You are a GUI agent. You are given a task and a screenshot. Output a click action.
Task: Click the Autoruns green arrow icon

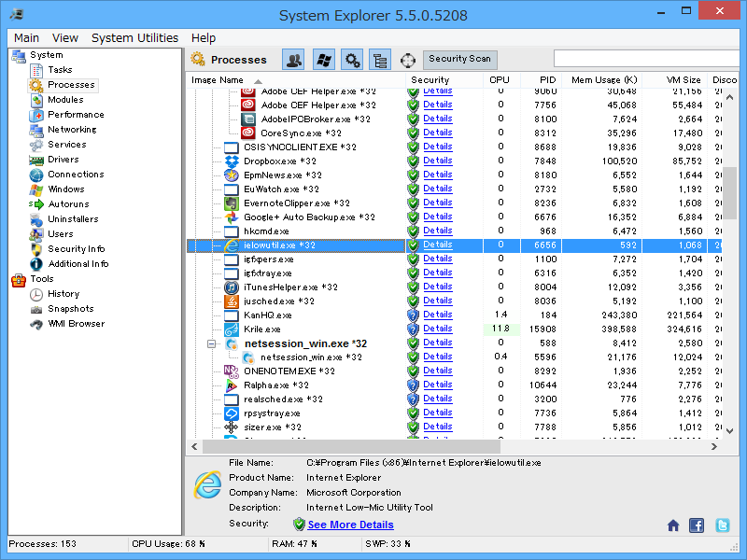[36, 204]
